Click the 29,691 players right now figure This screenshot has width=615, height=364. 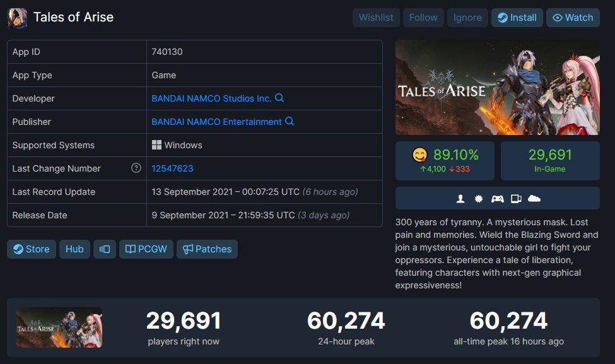point(184,321)
